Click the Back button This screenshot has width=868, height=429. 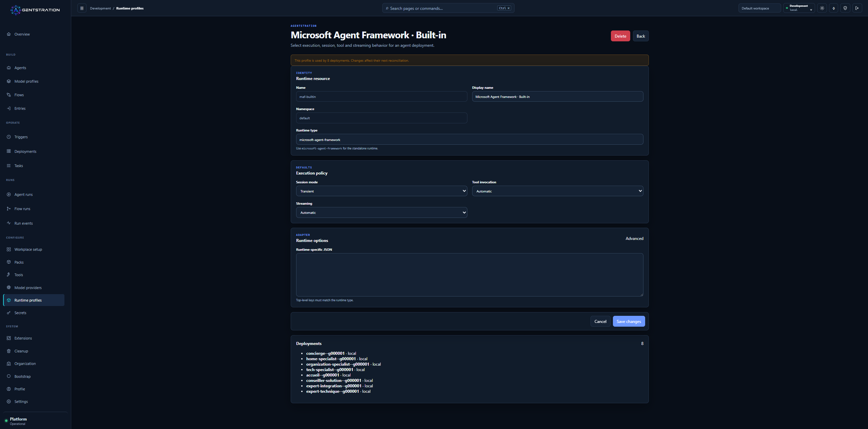point(641,36)
